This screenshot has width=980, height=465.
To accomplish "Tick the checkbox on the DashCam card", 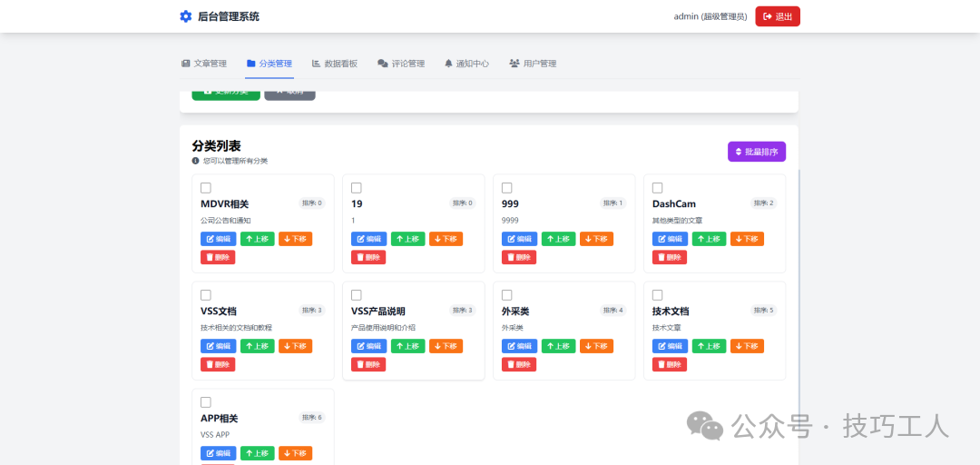I will [x=658, y=188].
